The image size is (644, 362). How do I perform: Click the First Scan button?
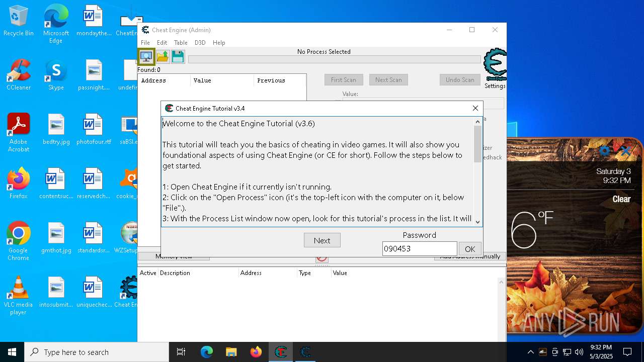coord(344,80)
